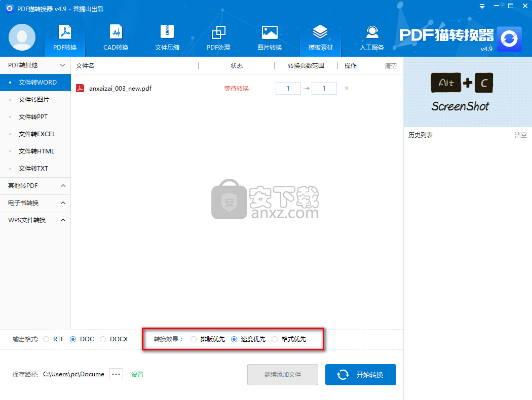Click the 转换页数范围 column header
Image resolution: width=532 pixels, height=400 pixels.
(x=306, y=66)
